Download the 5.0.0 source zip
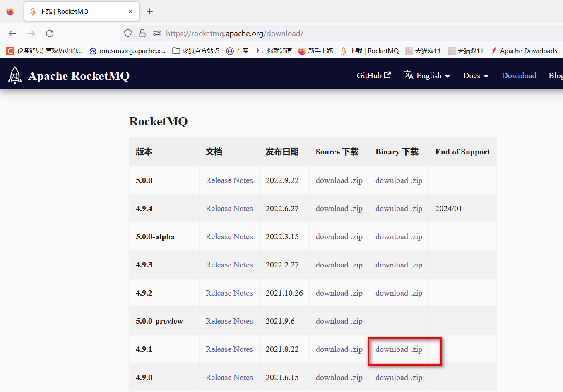 tap(339, 180)
